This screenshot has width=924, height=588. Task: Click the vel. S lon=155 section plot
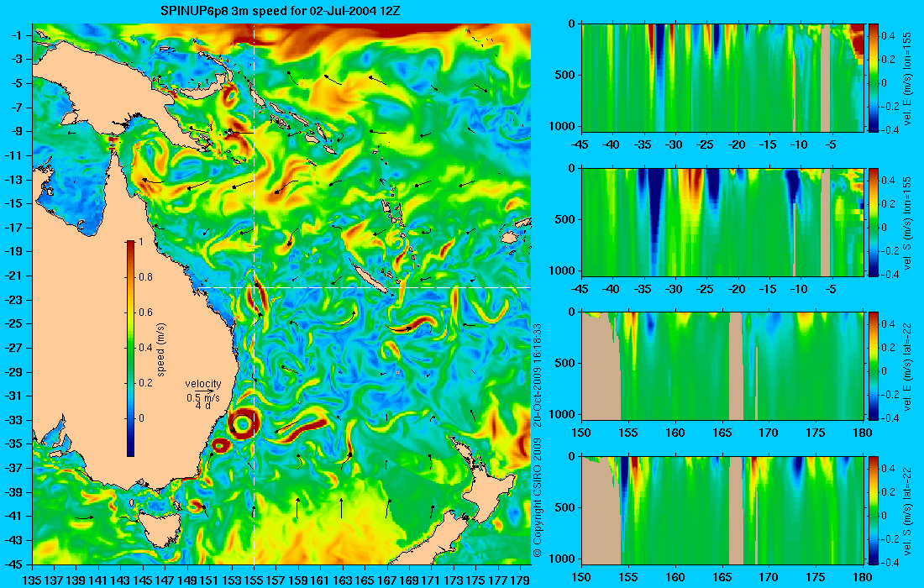722,222
